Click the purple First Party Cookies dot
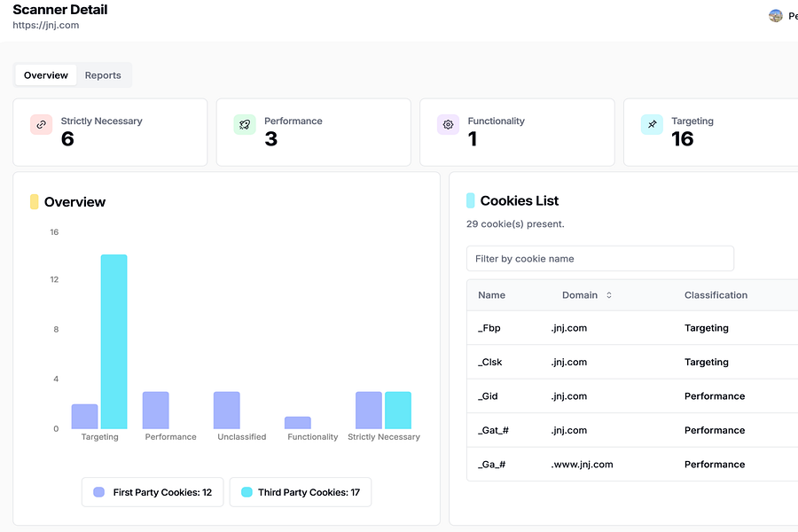This screenshot has height=532, width=798. point(98,492)
